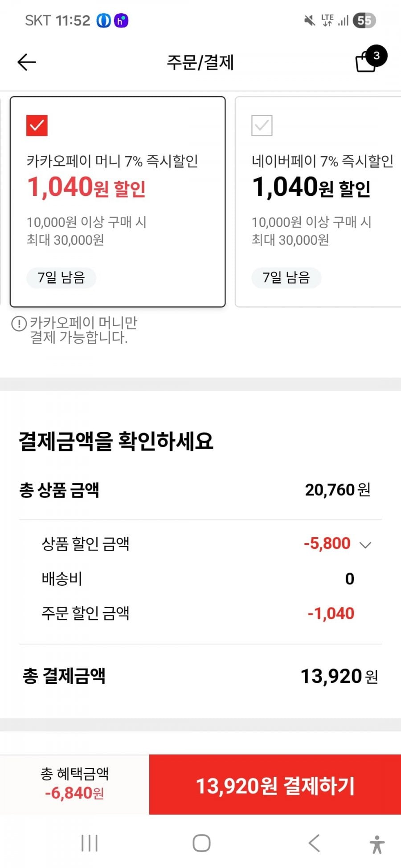Tap the 7일 남음 badge on NaverPay coupon
401x868 pixels.
pyautogui.click(x=286, y=278)
